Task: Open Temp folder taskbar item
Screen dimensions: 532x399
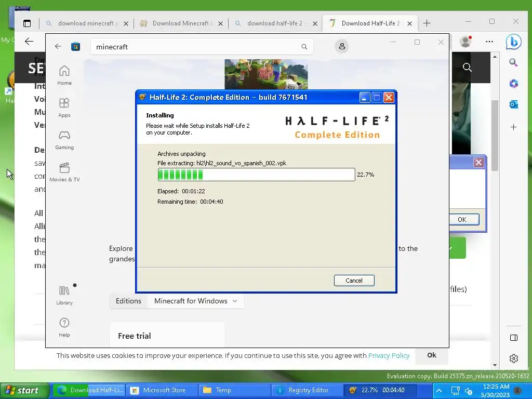Action: (234, 391)
